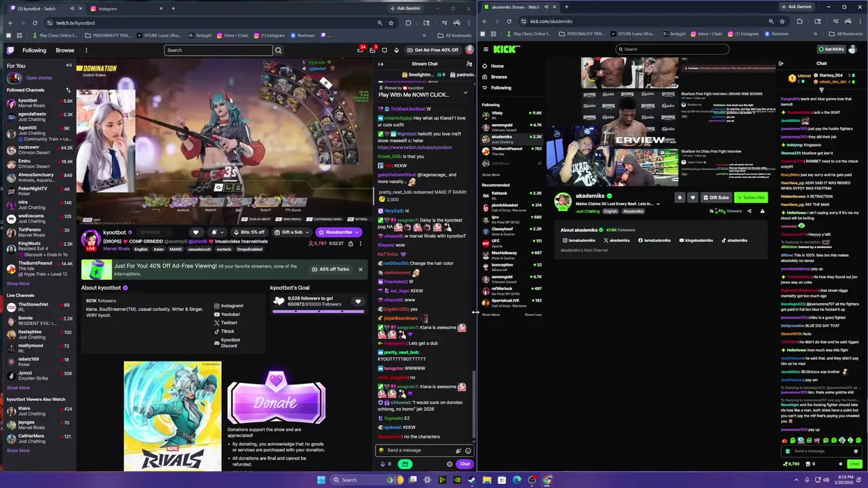Click Subscribe on akademiks channel
Screen dimensions: 868x488
750,197
